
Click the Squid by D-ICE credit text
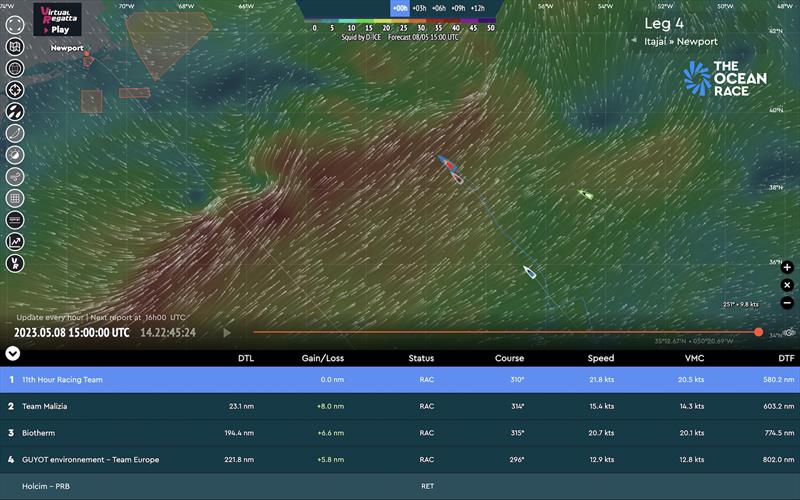click(x=361, y=37)
